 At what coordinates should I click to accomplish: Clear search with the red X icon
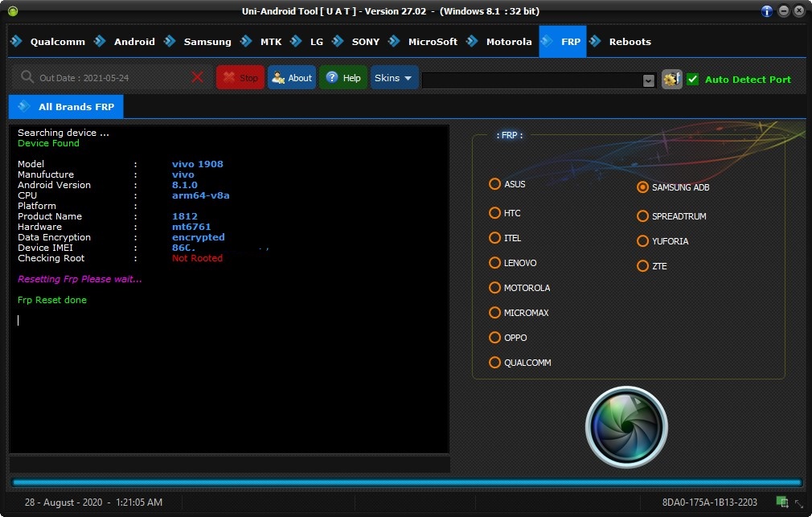(x=197, y=78)
